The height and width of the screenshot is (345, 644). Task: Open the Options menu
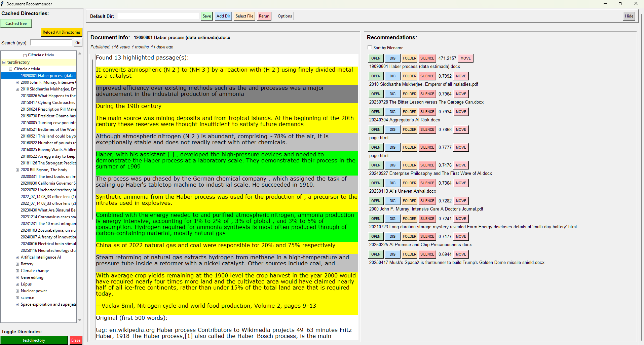(x=285, y=16)
